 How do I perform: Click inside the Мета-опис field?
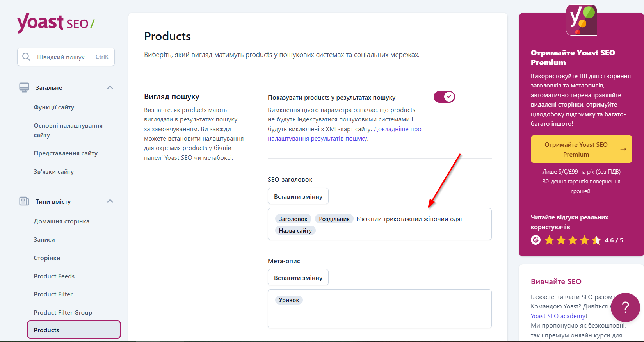point(380,309)
